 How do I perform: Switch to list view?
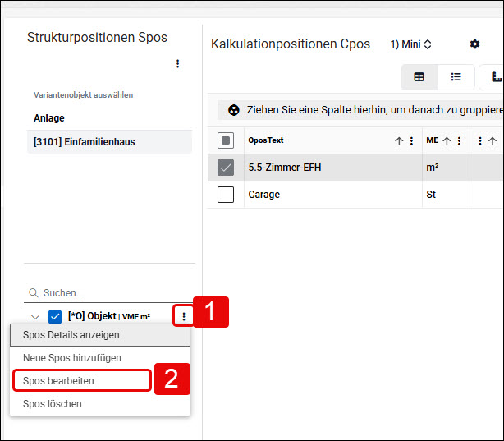tap(456, 77)
